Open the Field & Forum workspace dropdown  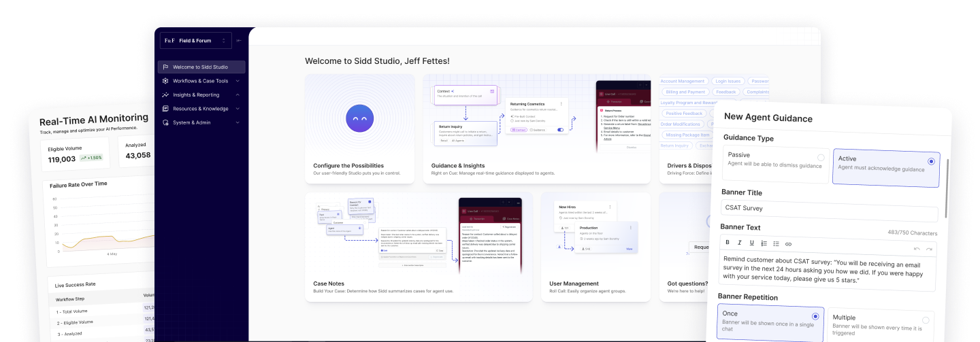[196, 41]
